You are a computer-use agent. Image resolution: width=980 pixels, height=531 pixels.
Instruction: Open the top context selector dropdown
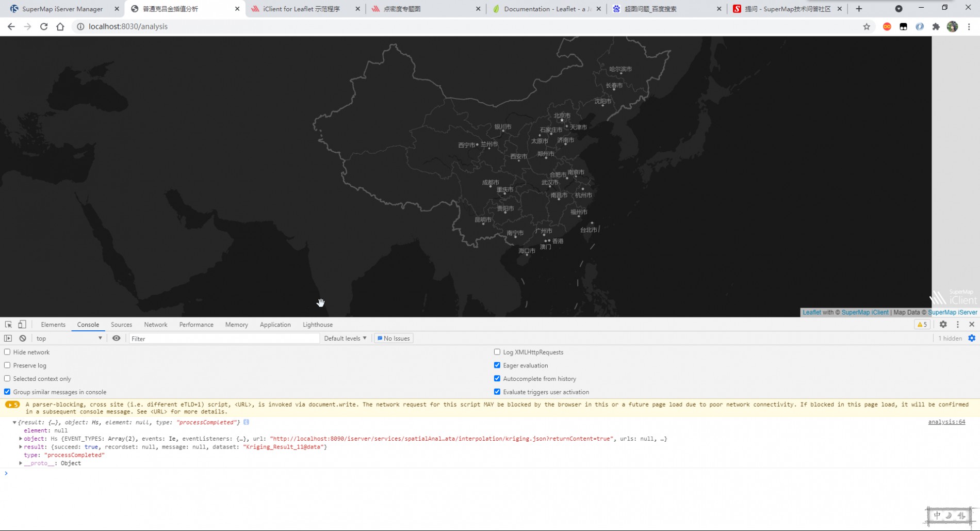69,339
